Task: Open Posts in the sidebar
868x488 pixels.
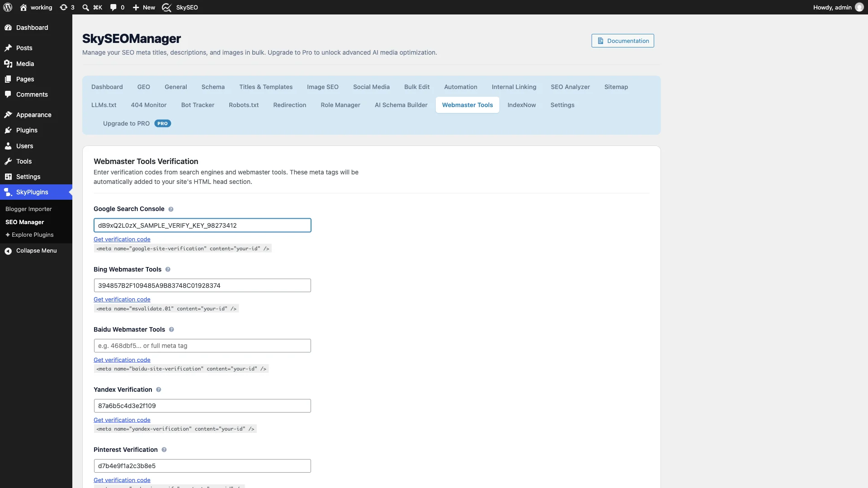Action: coord(36,48)
